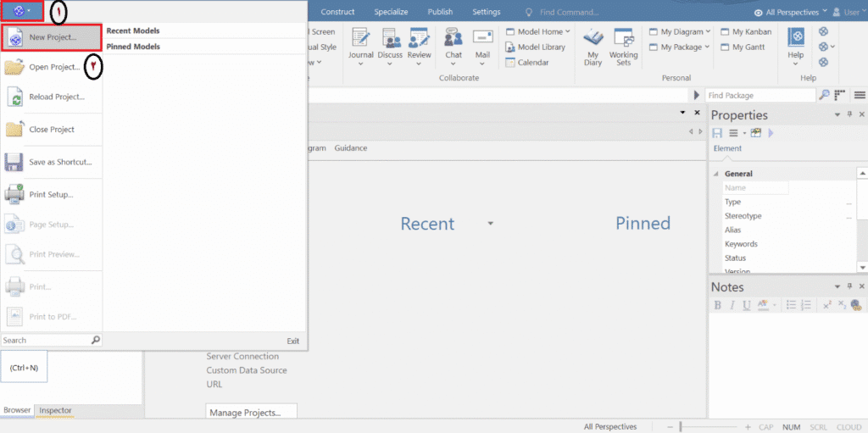Image resolution: width=868 pixels, height=433 pixels.
Task: Click the font color icon in Notes
Action: [763, 305]
